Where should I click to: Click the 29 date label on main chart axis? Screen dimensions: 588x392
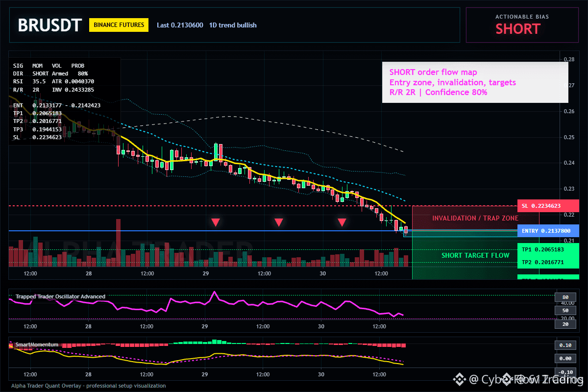205,273
